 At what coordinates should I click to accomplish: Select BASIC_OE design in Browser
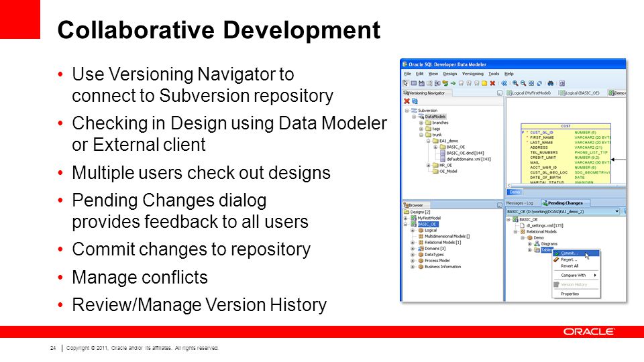(x=427, y=224)
